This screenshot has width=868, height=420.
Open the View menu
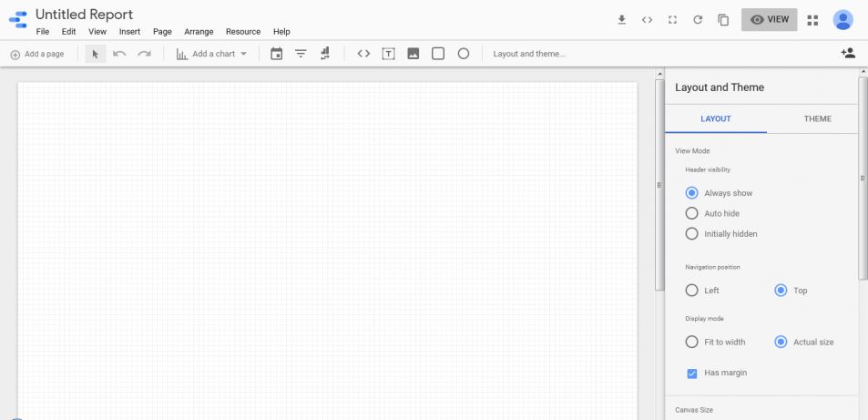[97, 32]
